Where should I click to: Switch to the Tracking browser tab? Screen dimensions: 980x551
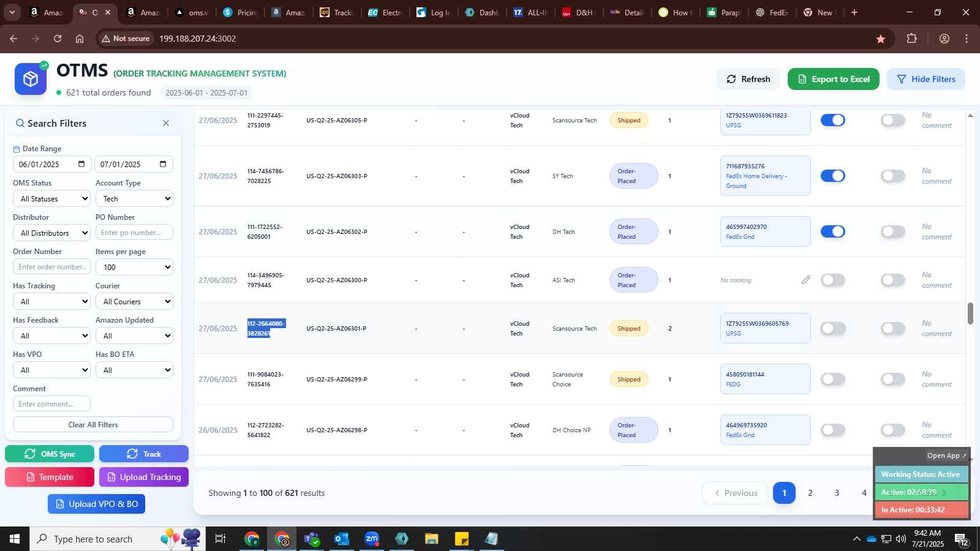(336, 12)
